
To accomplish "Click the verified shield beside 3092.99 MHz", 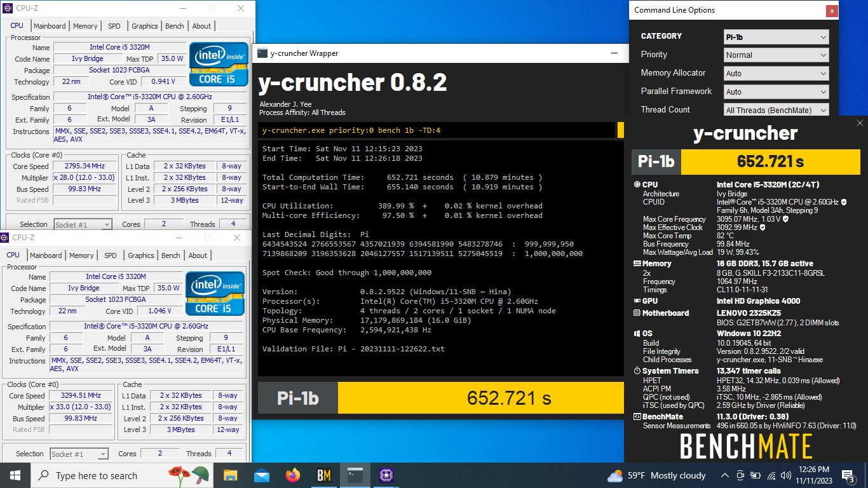I will pyautogui.click(x=763, y=227).
